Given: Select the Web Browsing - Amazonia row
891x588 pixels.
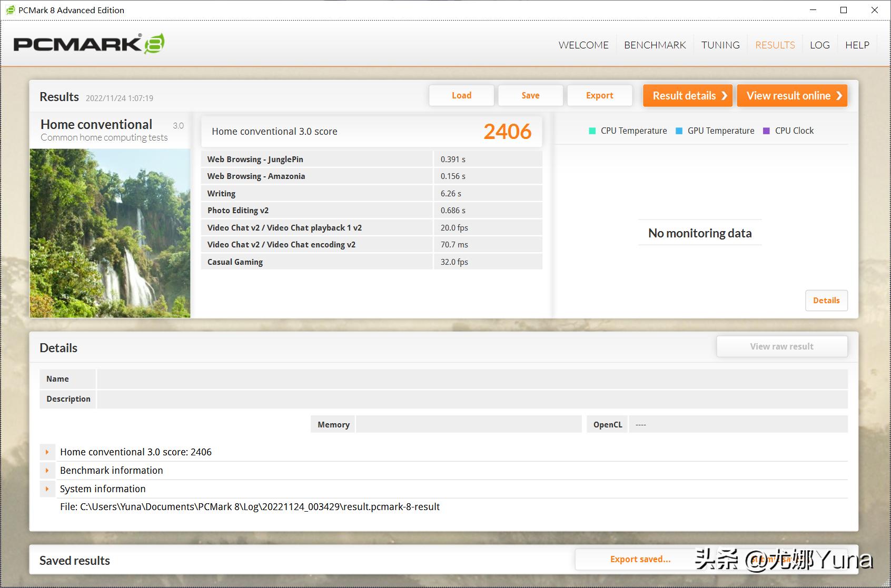Looking at the screenshot, I should 372,176.
